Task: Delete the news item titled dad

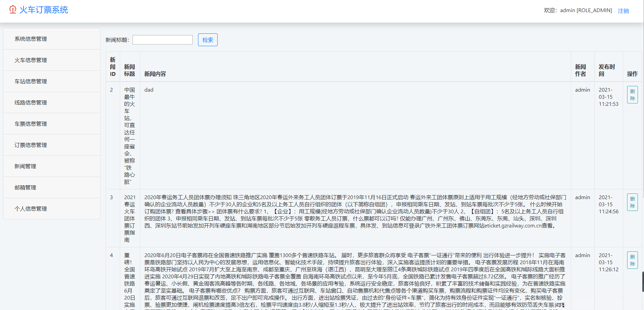Action: [633, 95]
